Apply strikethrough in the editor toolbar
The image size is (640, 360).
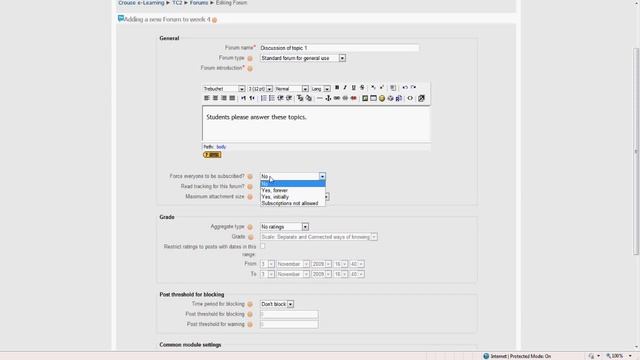click(x=362, y=88)
